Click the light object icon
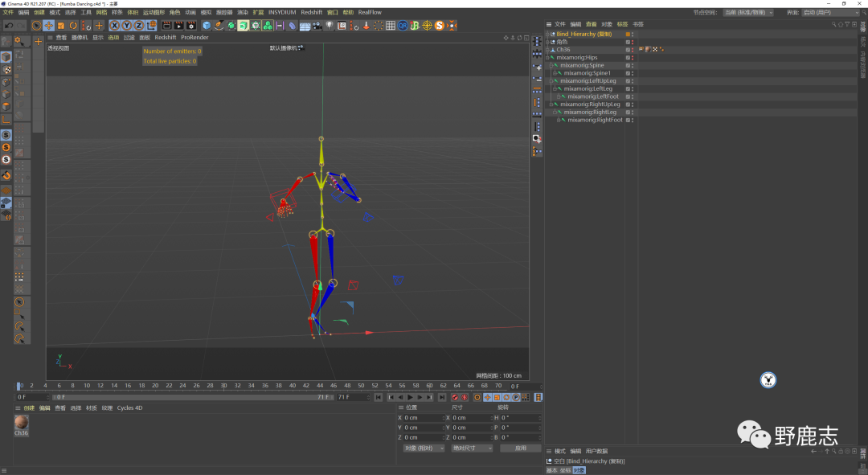Viewport: 868px width, 475px height. tap(330, 26)
